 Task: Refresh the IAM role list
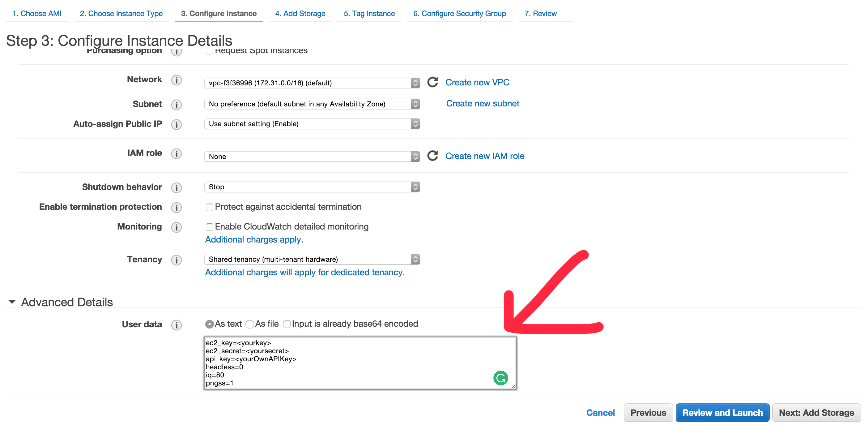point(433,156)
